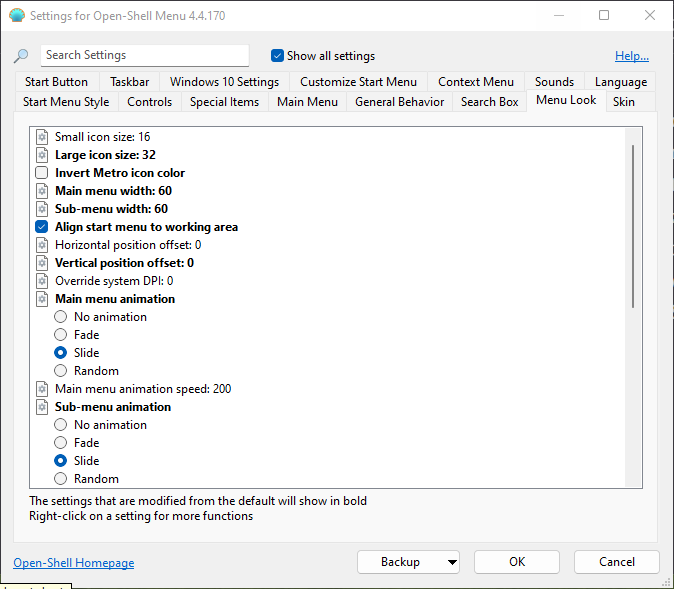Switch to the Context Menu tab
Image resolution: width=674 pixels, height=589 pixels.
pos(476,82)
